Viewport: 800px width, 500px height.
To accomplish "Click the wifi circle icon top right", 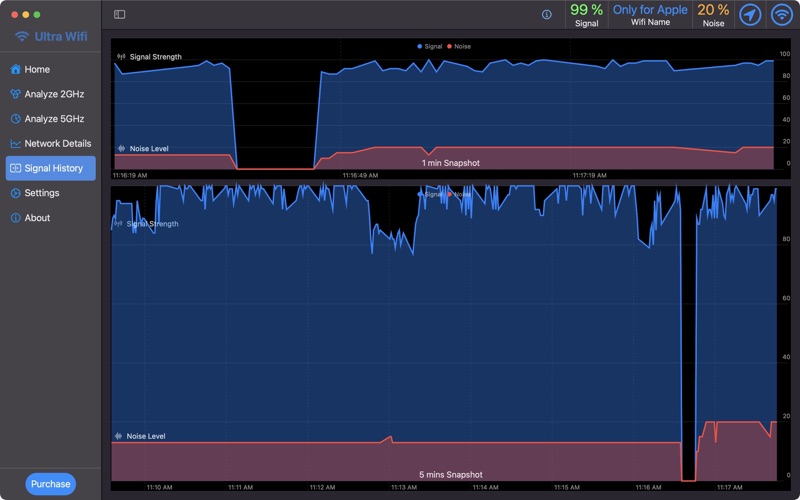I will click(782, 14).
